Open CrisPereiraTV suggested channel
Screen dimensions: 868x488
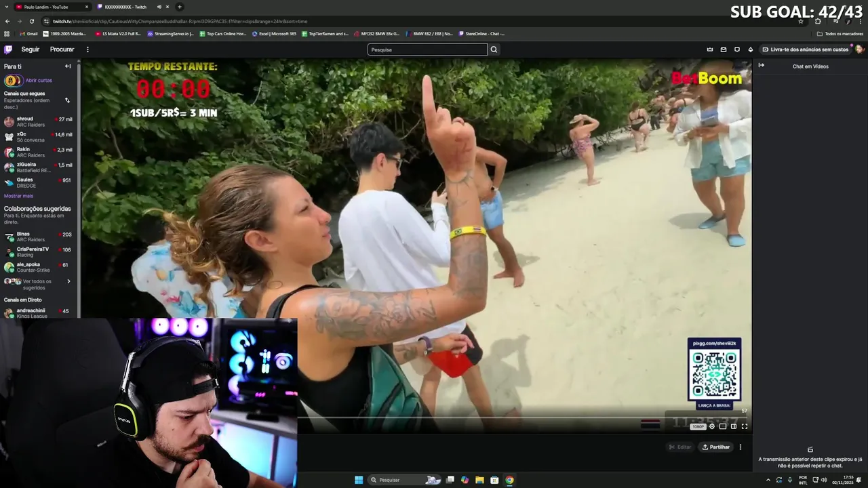click(38, 252)
